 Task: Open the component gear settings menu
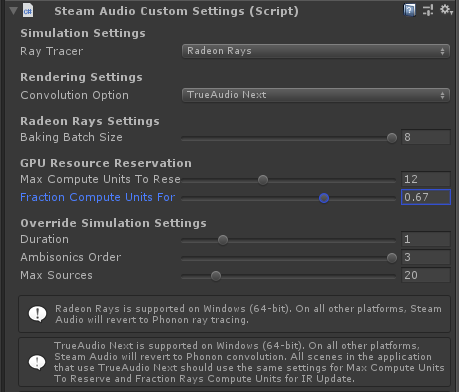click(446, 10)
